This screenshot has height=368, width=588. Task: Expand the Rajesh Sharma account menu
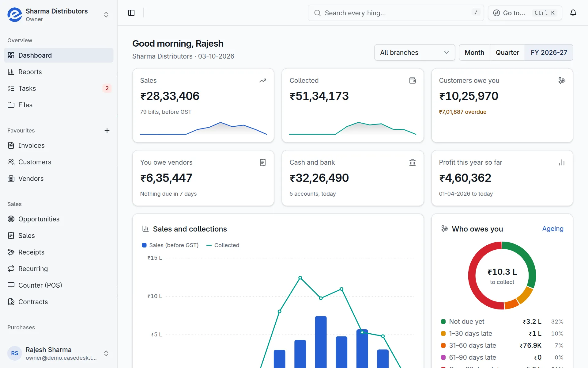(x=106, y=353)
